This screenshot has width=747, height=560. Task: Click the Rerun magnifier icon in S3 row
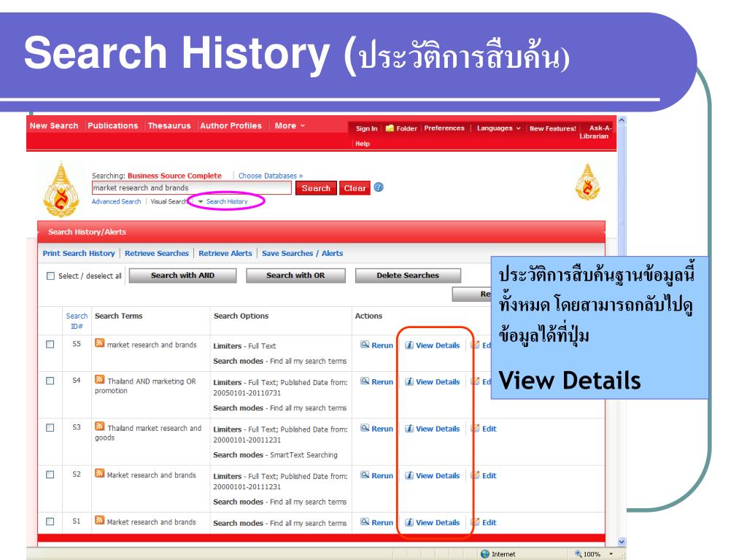click(x=365, y=428)
